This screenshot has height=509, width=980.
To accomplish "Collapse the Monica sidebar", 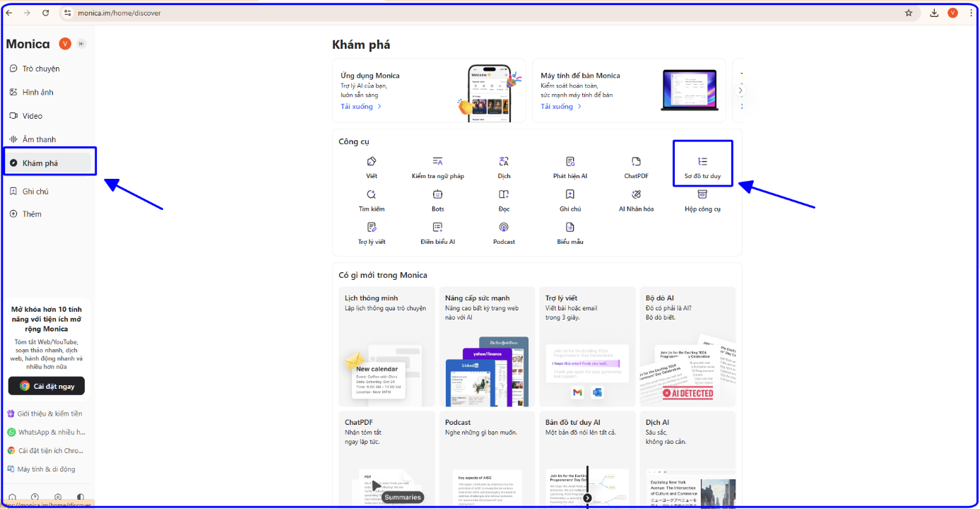I will pyautogui.click(x=82, y=44).
